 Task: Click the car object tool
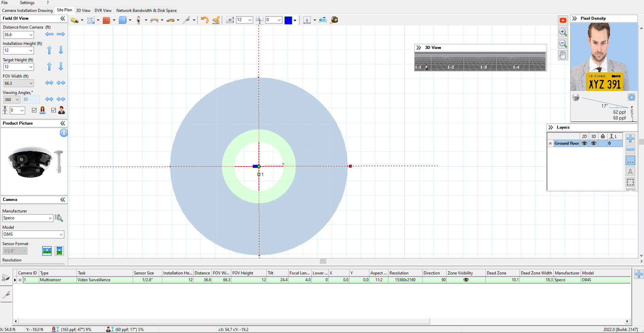point(170,20)
